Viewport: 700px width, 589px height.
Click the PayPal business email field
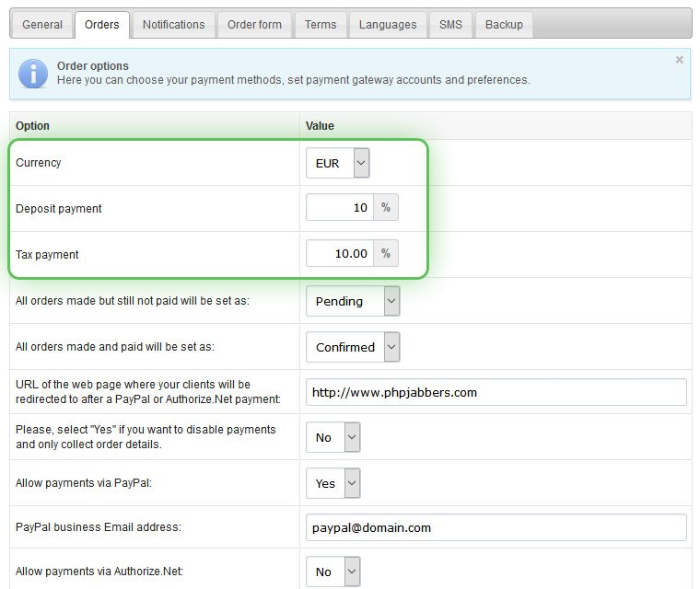(496, 527)
